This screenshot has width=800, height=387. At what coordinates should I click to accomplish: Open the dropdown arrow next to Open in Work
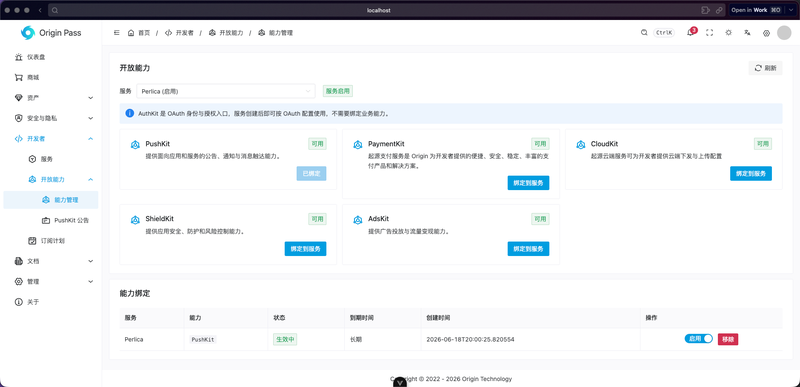(791, 10)
